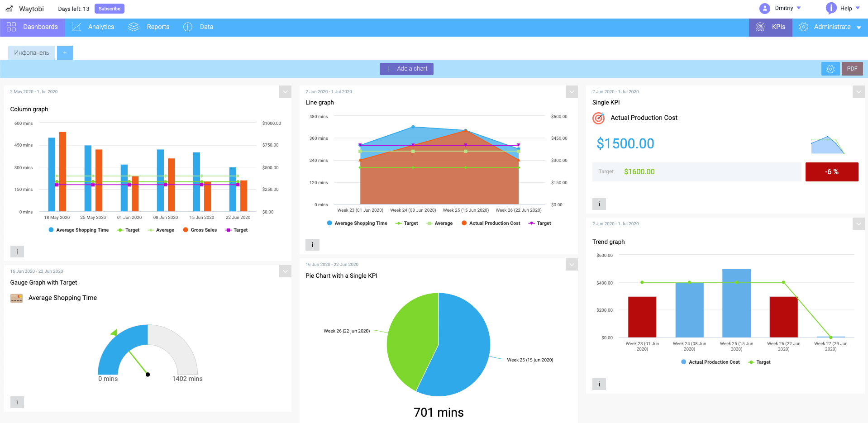Show info for the Gauge Graph
This screenshot has width=868, height=423.
coord(17,402)
